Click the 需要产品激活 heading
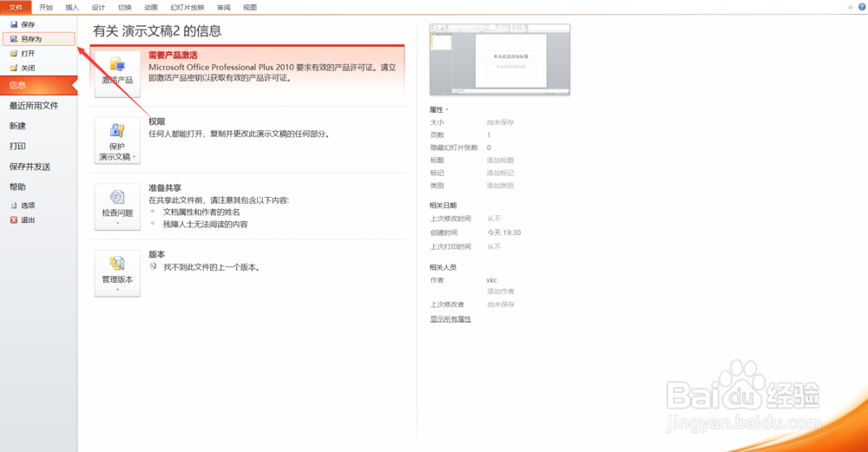The height and width of the screenshot is (452, 868). tap(173, 56)
